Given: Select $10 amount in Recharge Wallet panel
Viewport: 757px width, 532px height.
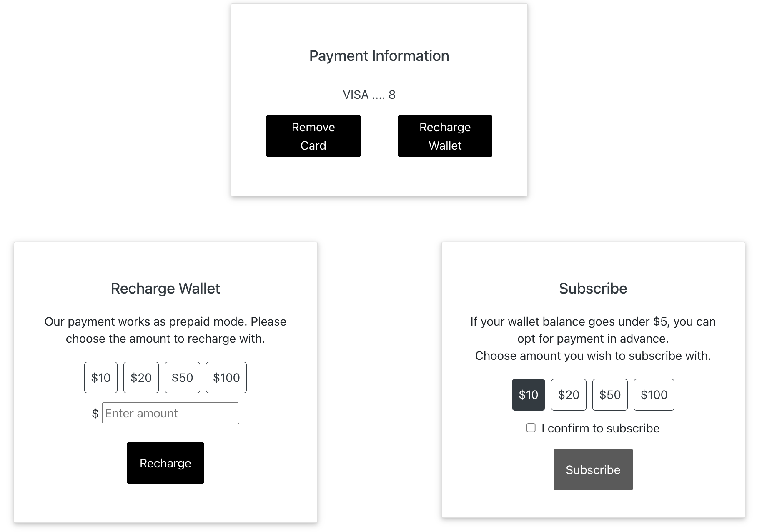Looking at the screenshot, I should pyautogui.click(x=101, y=377).
